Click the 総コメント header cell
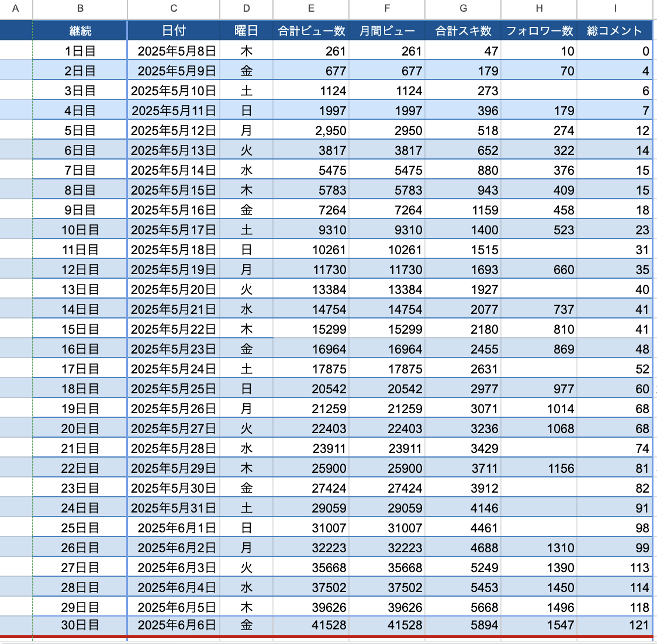The image size is (657, 644). tap(614, 31)
